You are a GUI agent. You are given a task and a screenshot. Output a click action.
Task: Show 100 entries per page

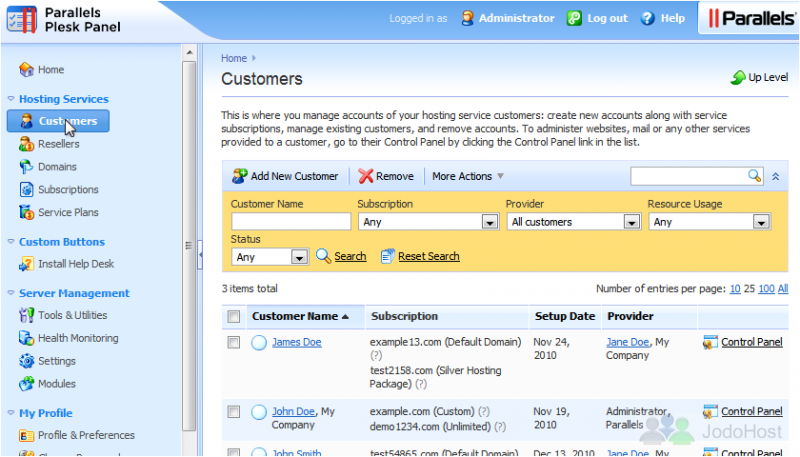(x=766, y=289)
